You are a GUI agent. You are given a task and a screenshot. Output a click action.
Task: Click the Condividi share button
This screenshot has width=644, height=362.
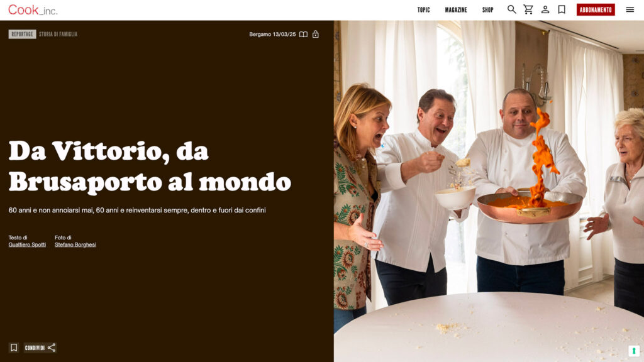tap(40, 348)
